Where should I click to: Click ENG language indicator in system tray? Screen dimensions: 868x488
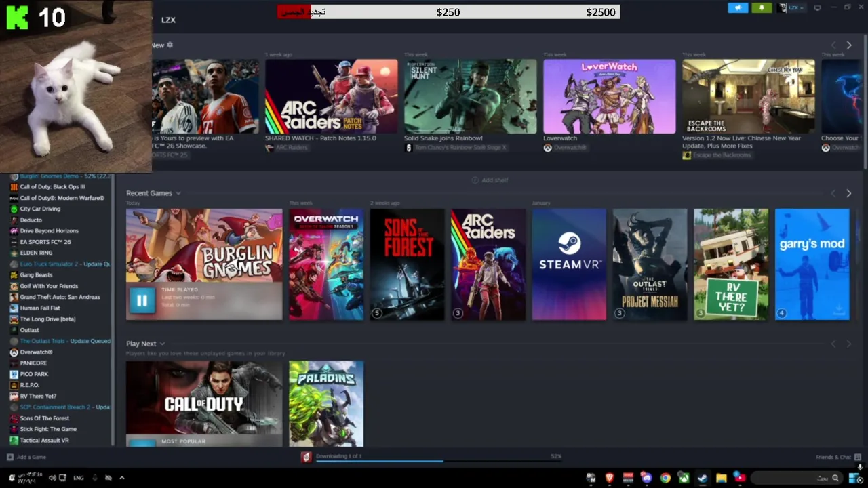(x=79, y=478)
